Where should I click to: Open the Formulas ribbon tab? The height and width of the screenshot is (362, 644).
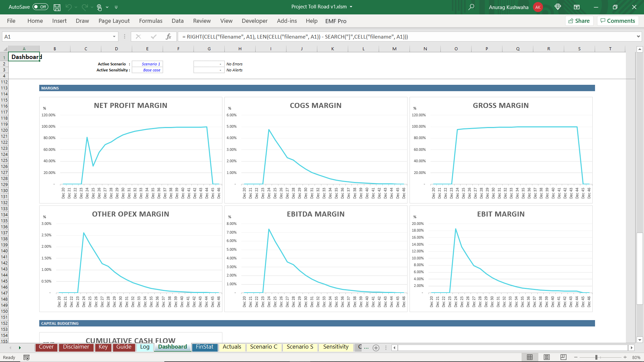(x=151, y=21)
